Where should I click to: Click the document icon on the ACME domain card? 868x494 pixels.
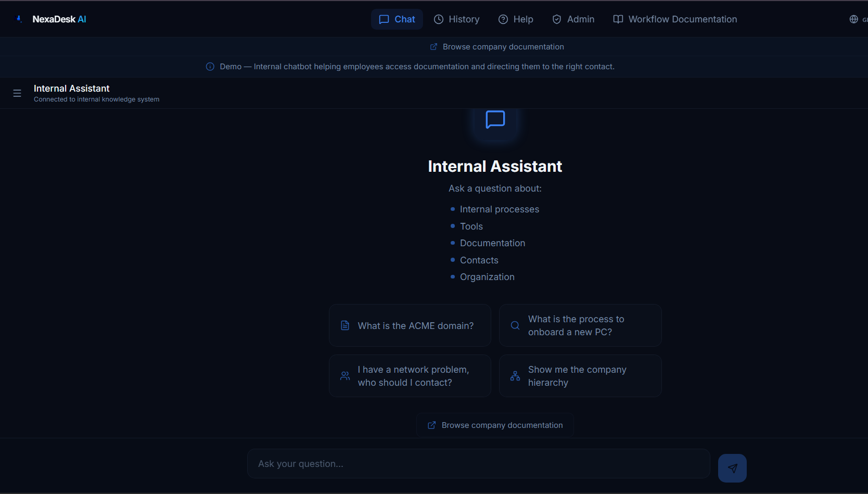pos(345,325)
